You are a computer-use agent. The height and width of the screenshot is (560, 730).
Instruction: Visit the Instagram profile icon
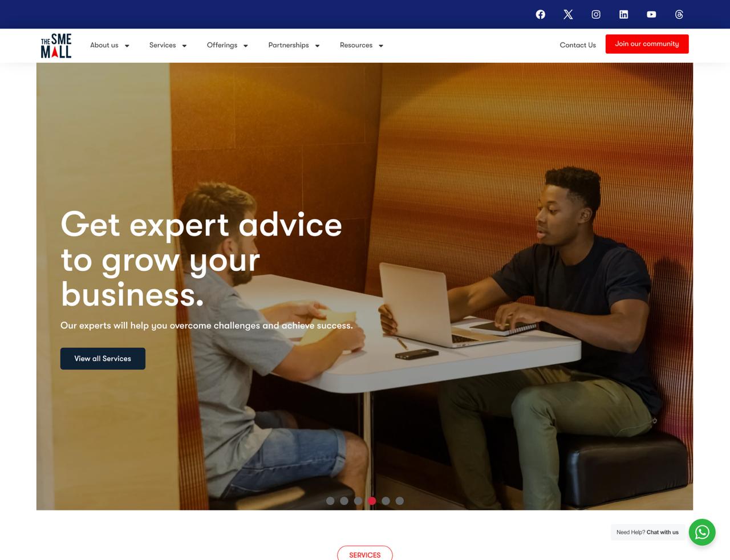(596, 14)
